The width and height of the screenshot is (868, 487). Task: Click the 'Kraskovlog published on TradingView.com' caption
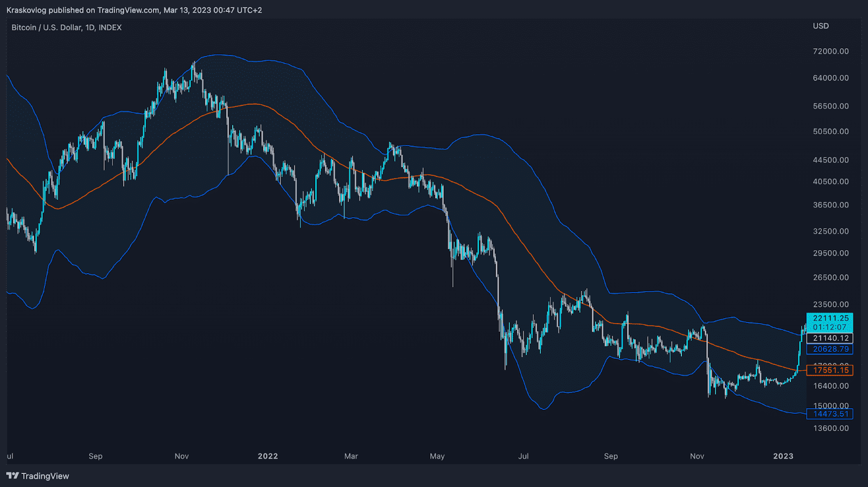click(x=83, y=10)
